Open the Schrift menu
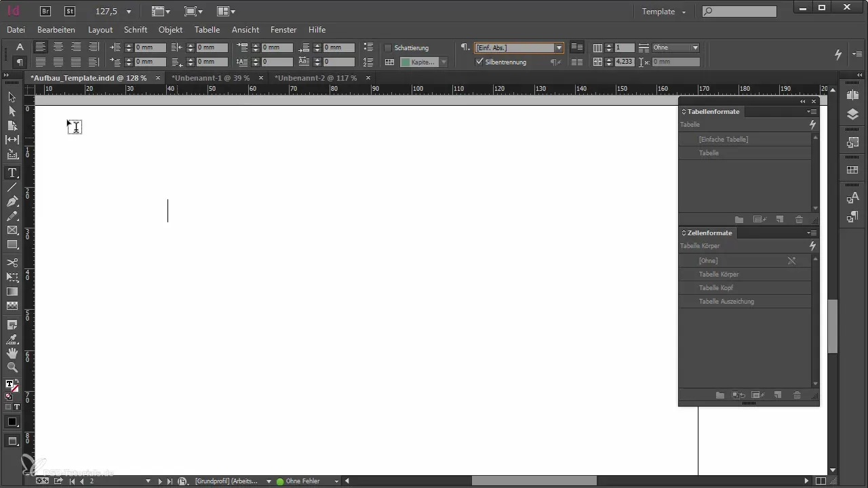This screenshot has width=868, height=488. point(136,30)
